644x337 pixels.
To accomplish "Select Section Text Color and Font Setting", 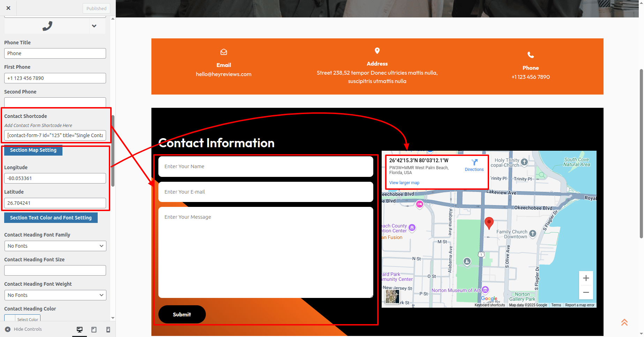I will pyautogui.click(x=51, y=218).
